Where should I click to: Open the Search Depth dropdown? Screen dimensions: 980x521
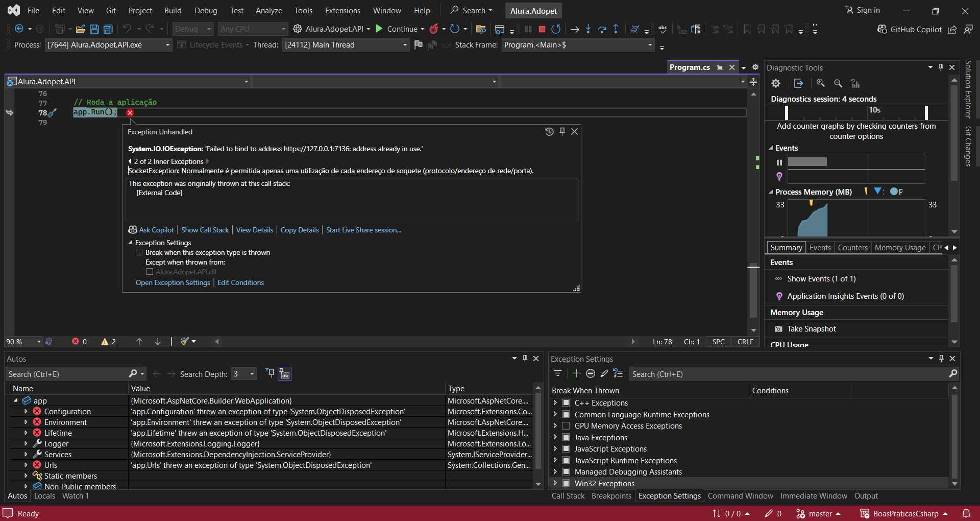point(243,374)
